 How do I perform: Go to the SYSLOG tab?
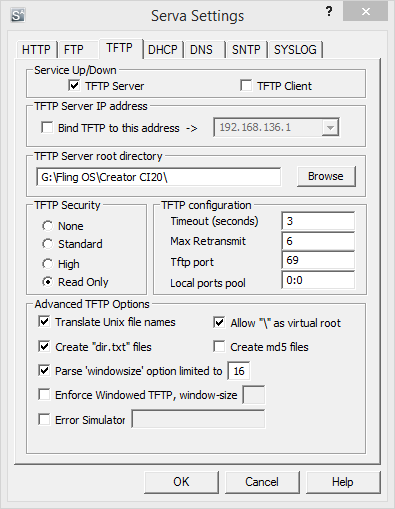click(295, 50)
